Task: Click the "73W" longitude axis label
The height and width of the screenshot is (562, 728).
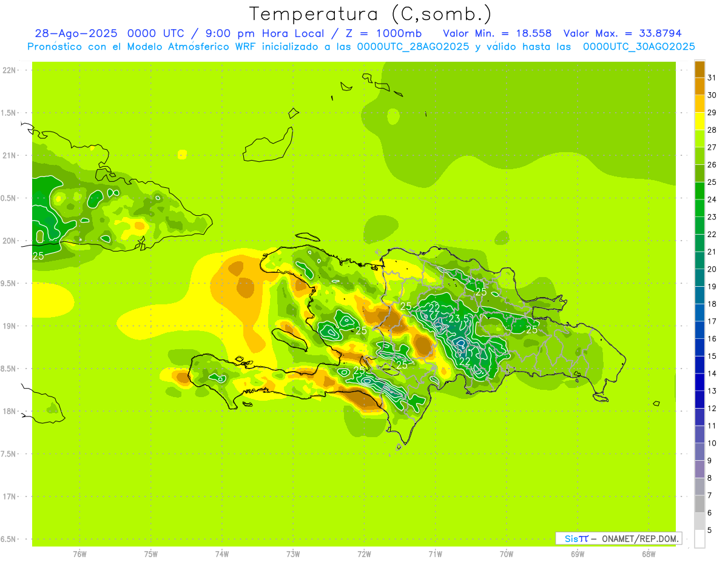Action: (293, 554)
